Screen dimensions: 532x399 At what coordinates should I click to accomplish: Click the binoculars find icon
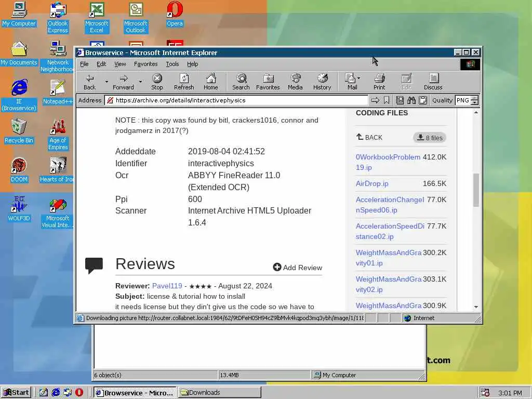pos(411,100)
